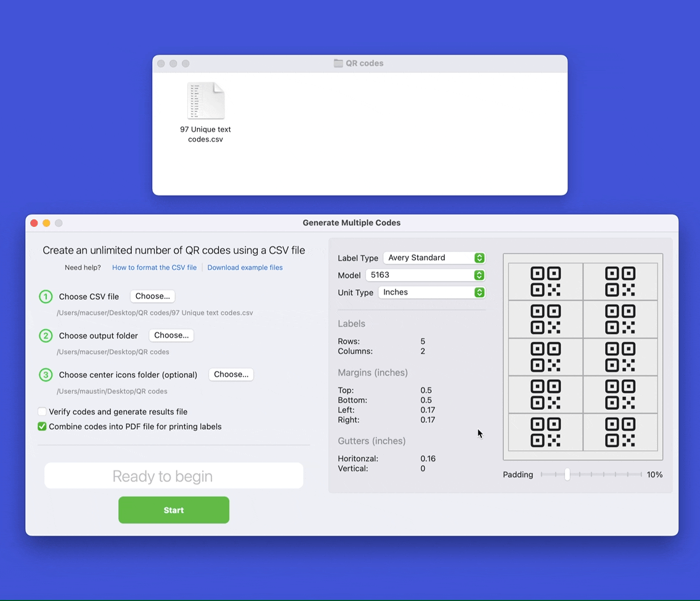Click the Vertical gutter value 0
This screenshot has height=601, width=700.
(x=423, y=468)
